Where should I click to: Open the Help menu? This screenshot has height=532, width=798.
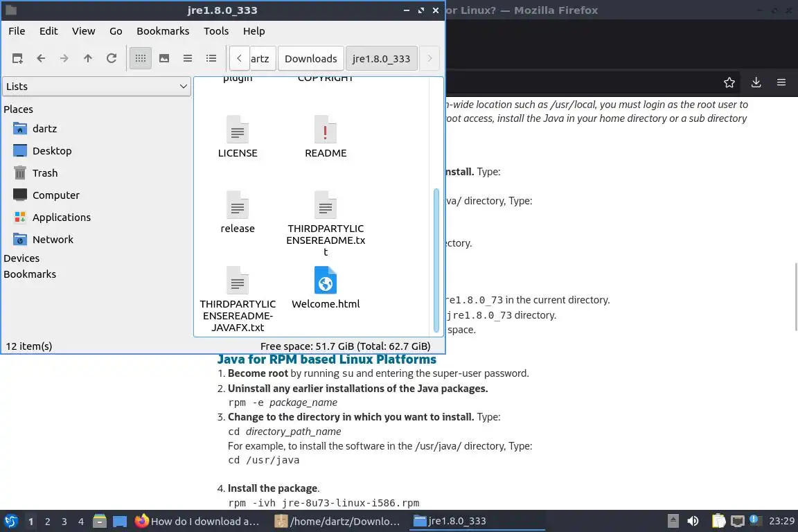[x=254, y=31]
